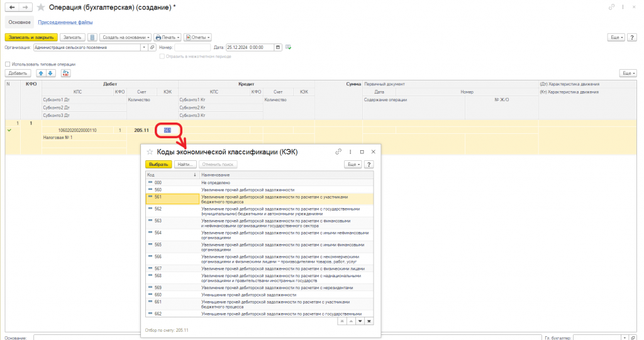Click the Записать button
This screenshot has height=340, width=644.
pyautogui.click(x=72, y=37)
